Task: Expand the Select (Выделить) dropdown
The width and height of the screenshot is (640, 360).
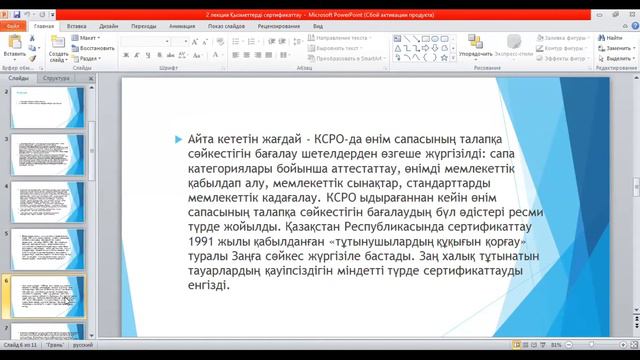Action: click(616, 58)
